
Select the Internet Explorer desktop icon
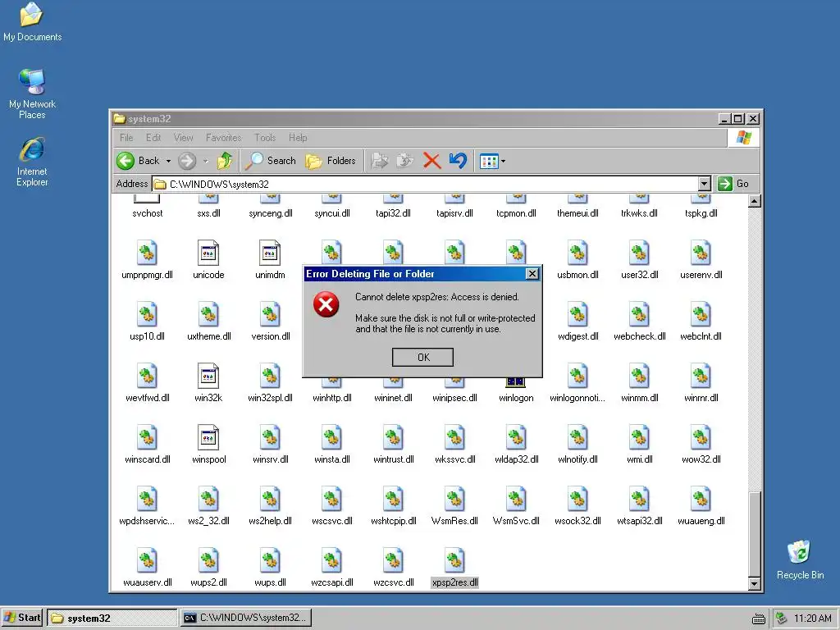[x=32, y=162]
